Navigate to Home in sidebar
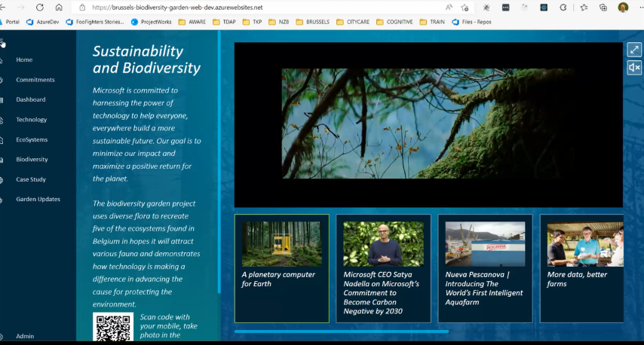This screenshot has width=644, height=345. [24, 60]
